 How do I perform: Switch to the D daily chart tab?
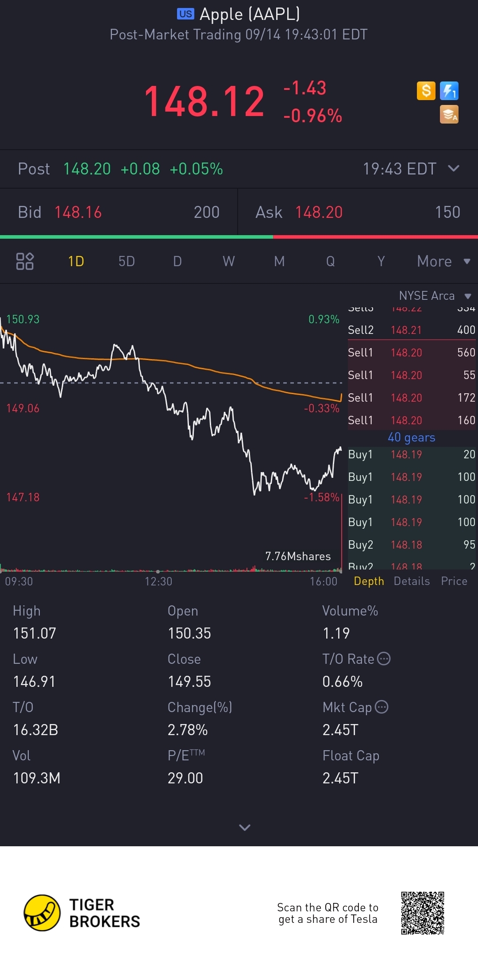tap(177, 261)
